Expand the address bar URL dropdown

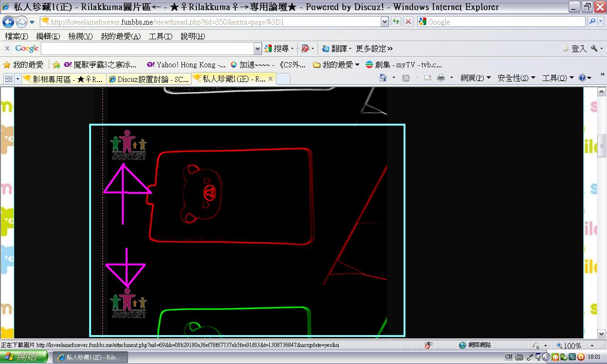385,22
